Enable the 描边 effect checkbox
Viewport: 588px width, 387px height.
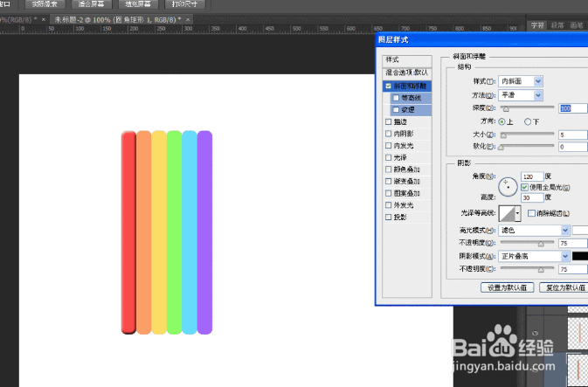point(388,122)
